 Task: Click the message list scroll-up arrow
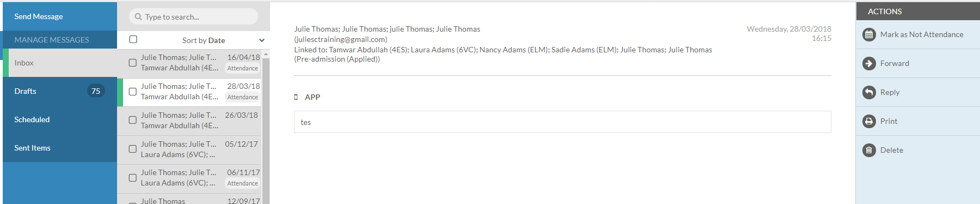coord(266,54)
